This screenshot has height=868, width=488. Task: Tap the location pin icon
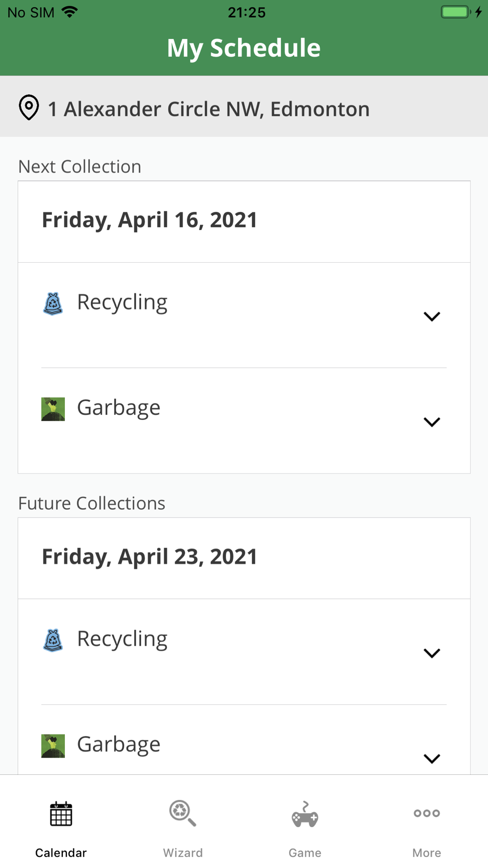coord(29,107)
